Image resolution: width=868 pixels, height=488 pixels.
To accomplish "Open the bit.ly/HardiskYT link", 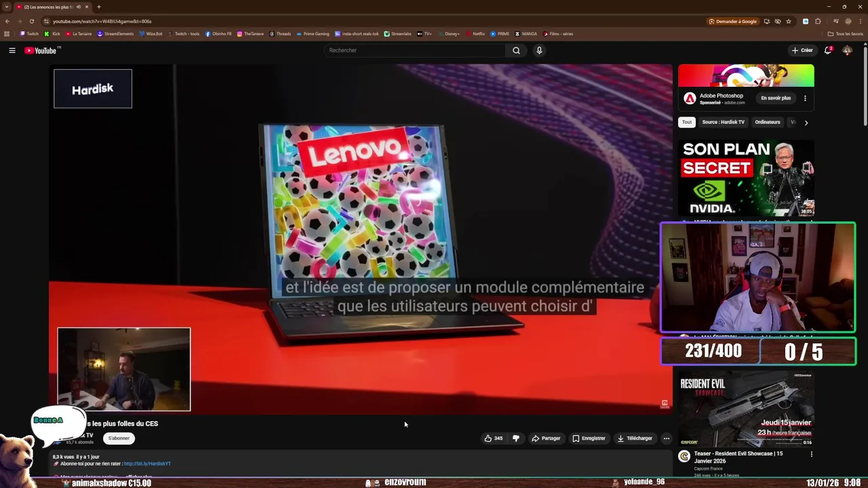I will click(147, 464).
